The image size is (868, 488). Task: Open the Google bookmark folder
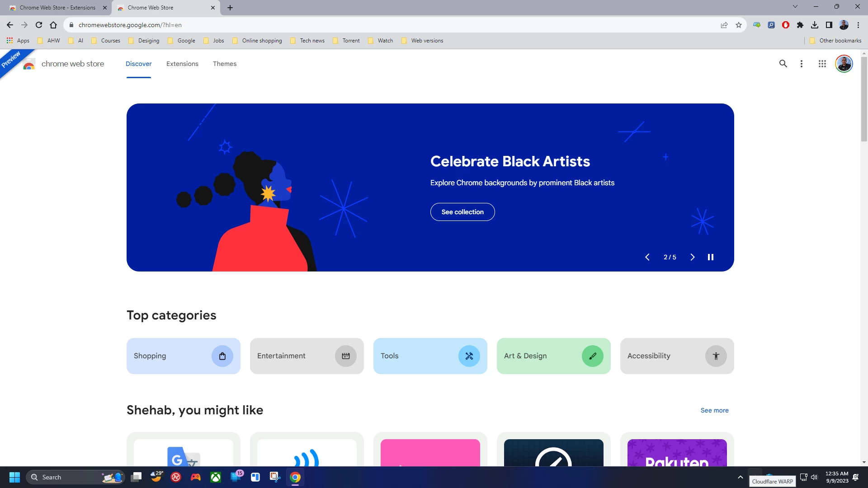click(181, 41)
